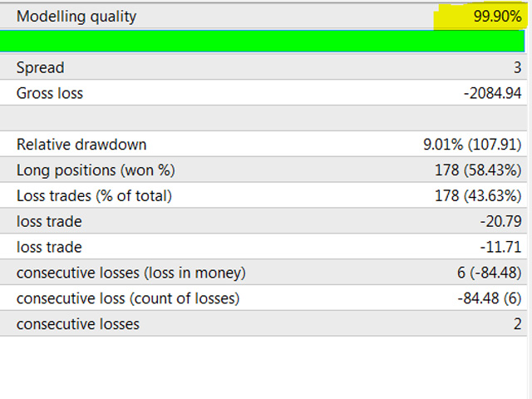Select the Spread row label

[x=40, y=67]
